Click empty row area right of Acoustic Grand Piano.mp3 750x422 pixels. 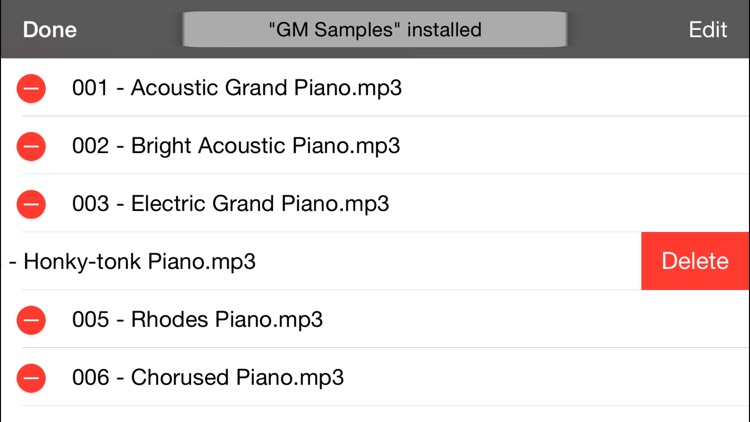tap(574, 88)
